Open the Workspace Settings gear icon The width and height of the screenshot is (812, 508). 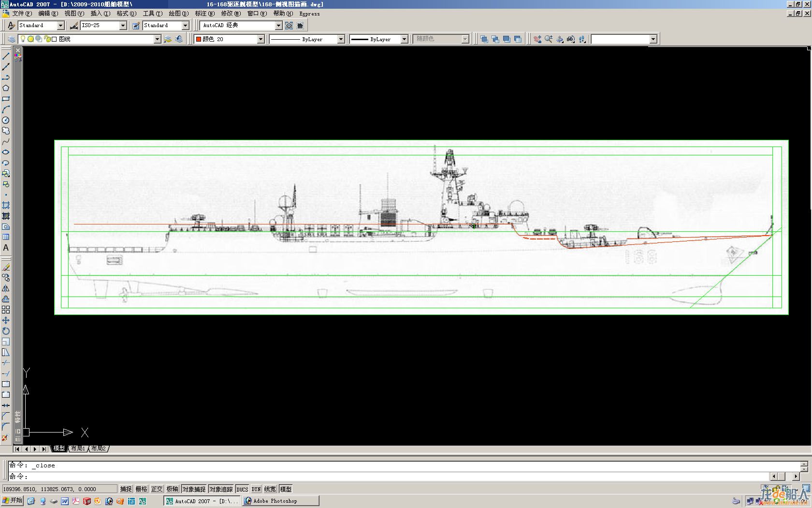pos(289,25)
